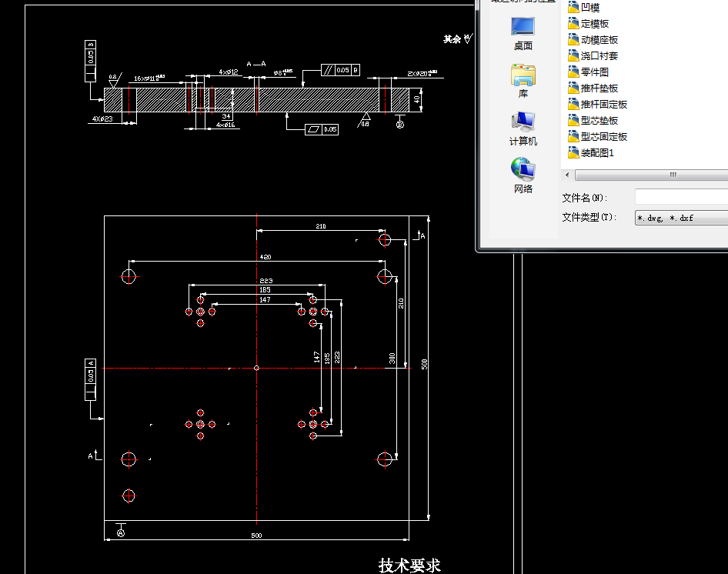
Task: Open the 桌面 (Desktop) location icon
Action: click(x=523, y=34)
